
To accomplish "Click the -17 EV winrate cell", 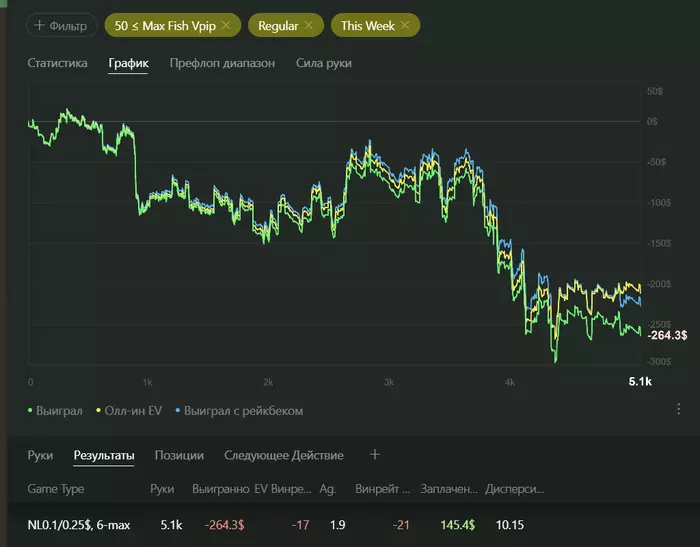I will (300, 525).
